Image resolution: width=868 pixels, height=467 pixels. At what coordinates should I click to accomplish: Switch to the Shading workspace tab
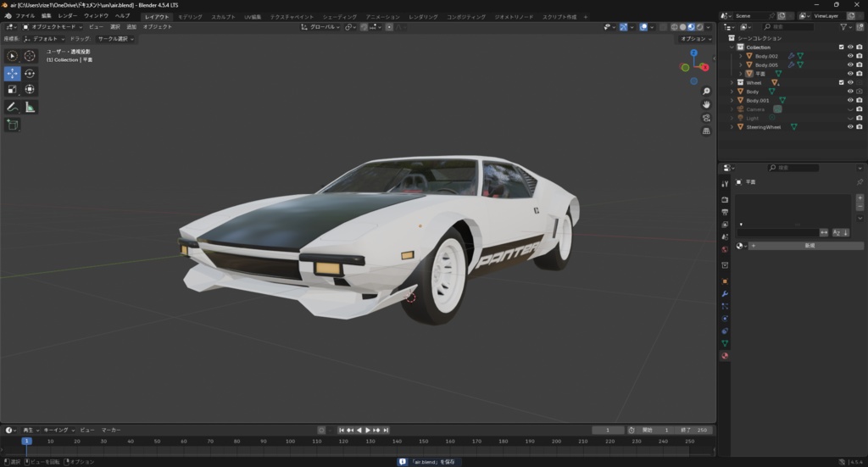[339, 17]
